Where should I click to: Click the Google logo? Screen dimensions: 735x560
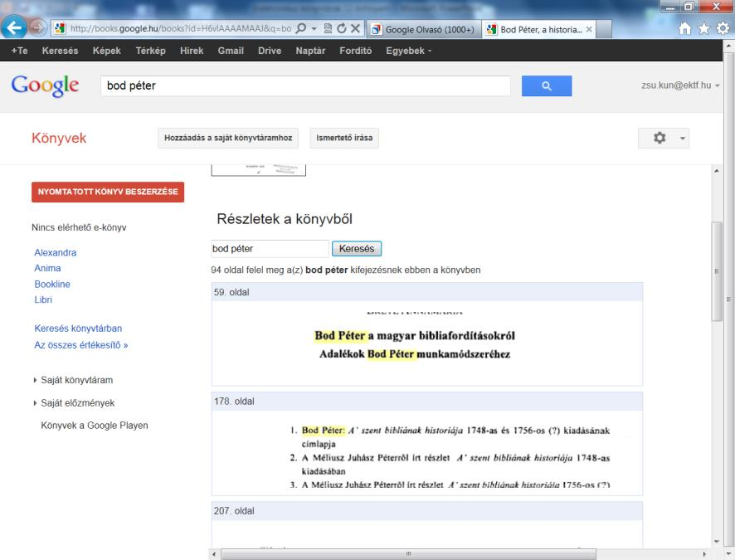pyautogui.click(x=45, y=86)
